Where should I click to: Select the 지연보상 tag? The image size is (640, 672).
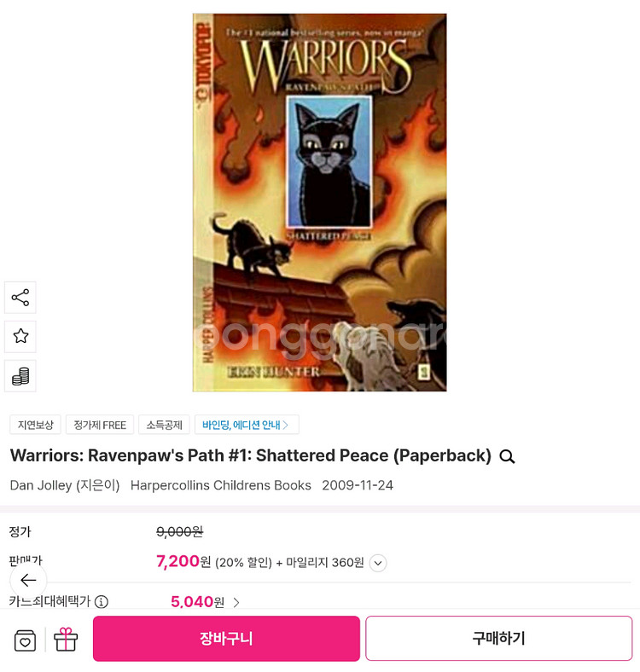pos(36,425)
